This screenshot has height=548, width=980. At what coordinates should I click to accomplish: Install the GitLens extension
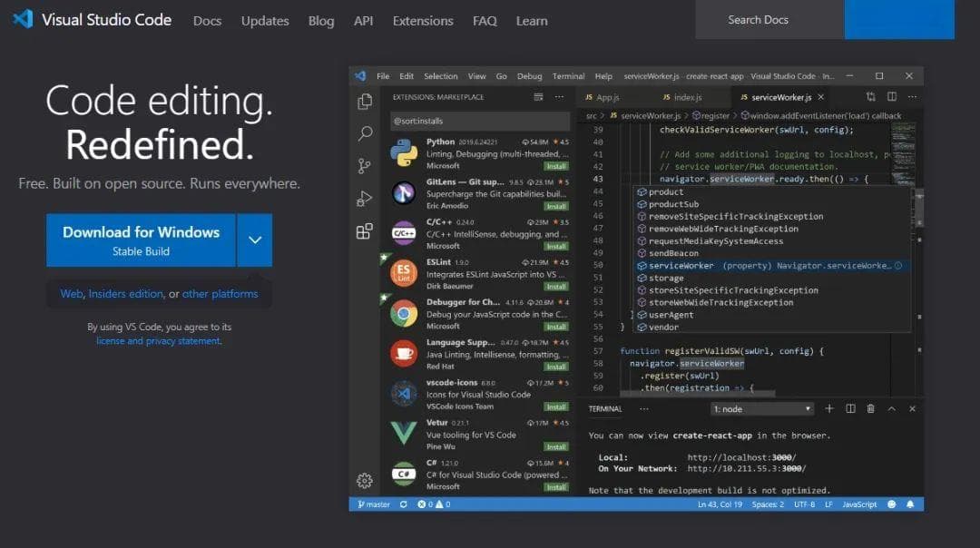point(555,206)
